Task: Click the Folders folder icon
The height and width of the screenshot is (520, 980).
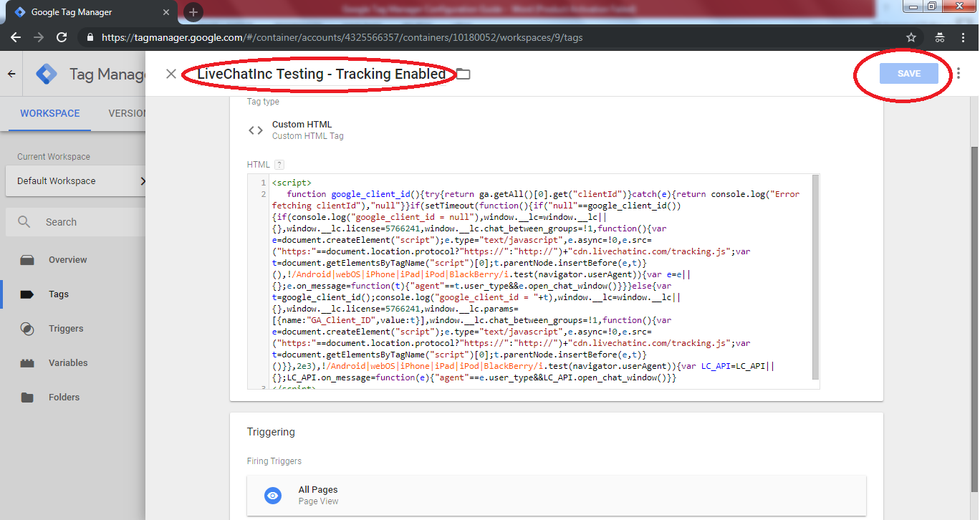Action: (27, 398)
